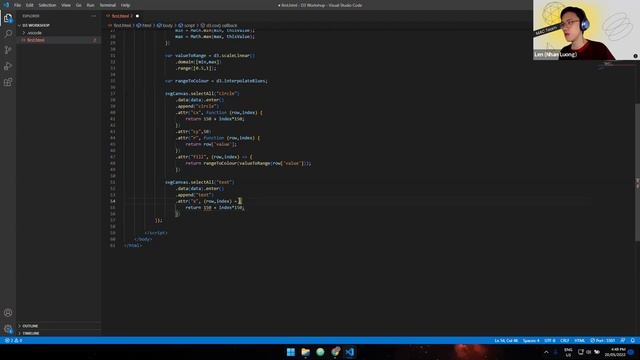Screen dimensions: 640x360
Task: Open the Go menu
Action: click(x=79, y=5)
